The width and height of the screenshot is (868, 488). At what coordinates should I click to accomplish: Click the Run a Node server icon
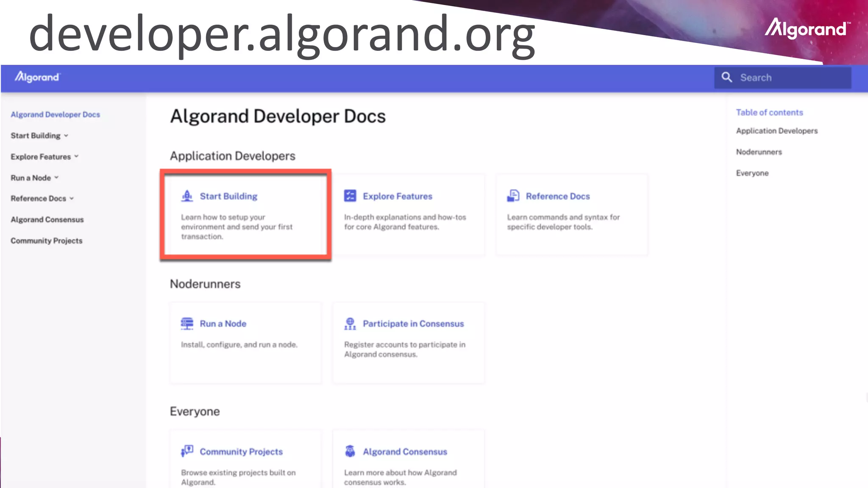[187, 324]
